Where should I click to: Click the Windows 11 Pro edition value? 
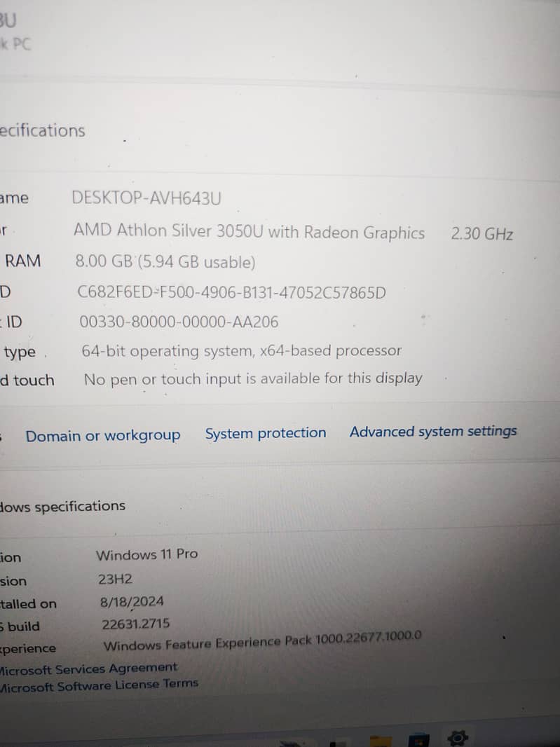(146, 554)
